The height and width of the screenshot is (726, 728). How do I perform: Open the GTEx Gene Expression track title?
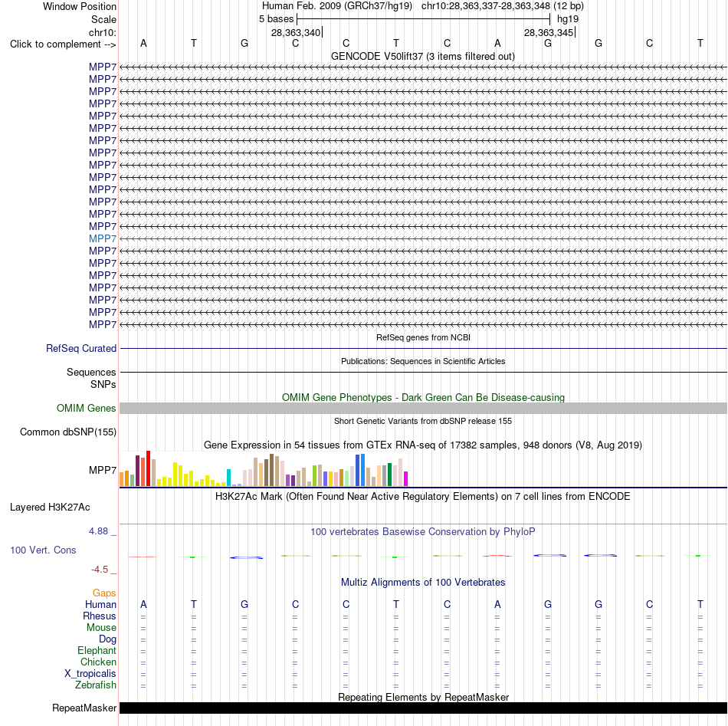pyautogui.click(x=423, y=445)
